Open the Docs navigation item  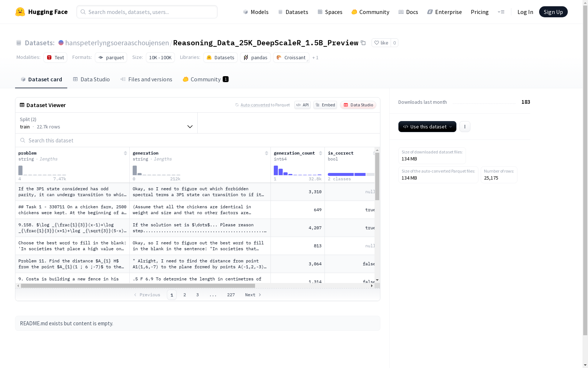(408, 12)
